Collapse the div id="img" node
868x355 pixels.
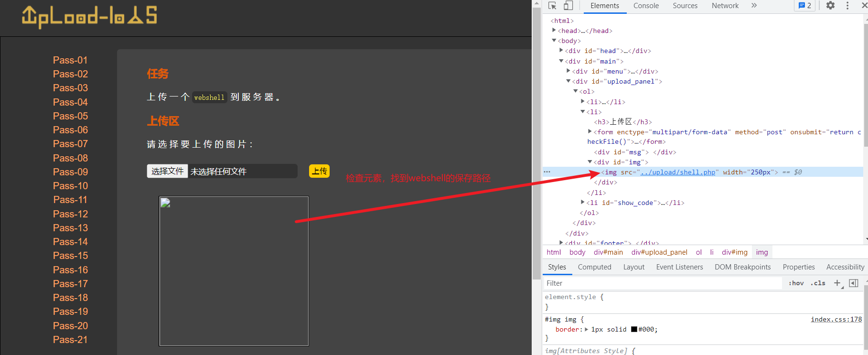tap(590, 162)
